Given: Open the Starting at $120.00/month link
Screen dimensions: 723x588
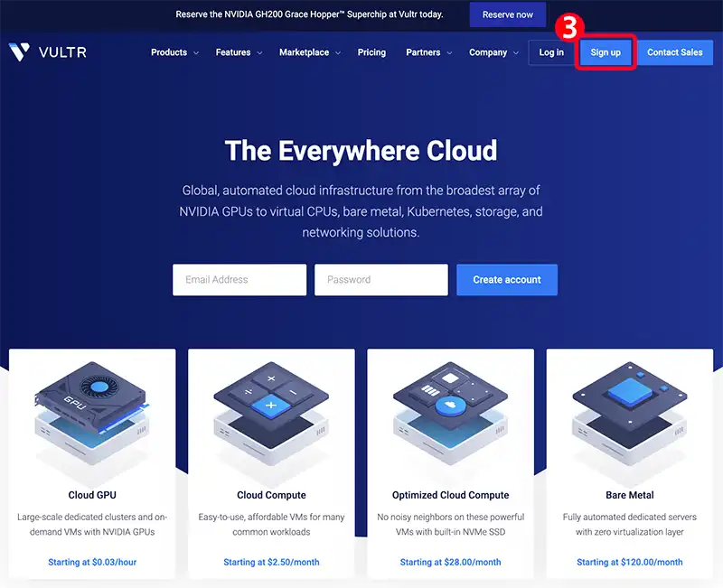Looking at the screenshot, I should [x=629, y=562].
